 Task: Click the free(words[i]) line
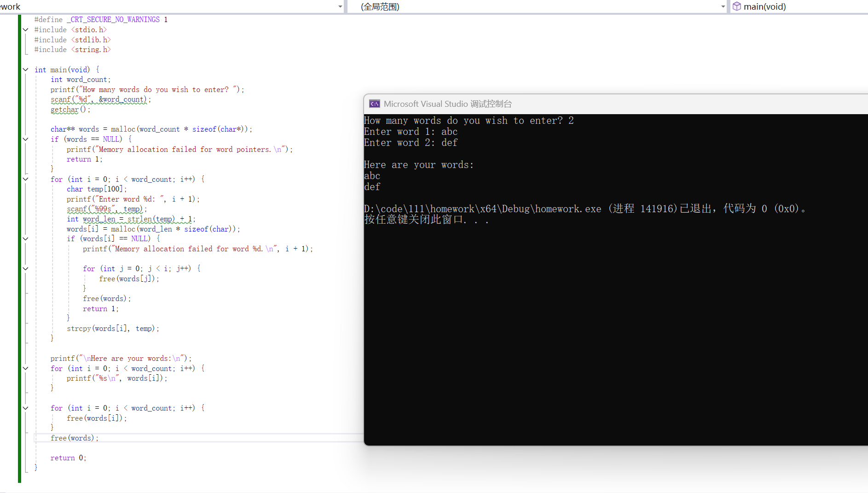coord(97,418)
